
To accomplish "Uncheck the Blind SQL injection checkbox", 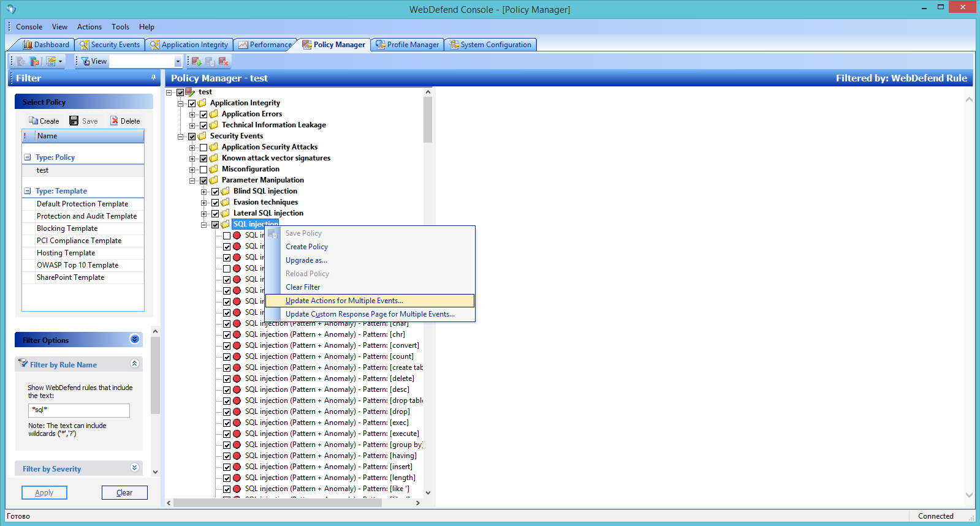I will point(215,192).
